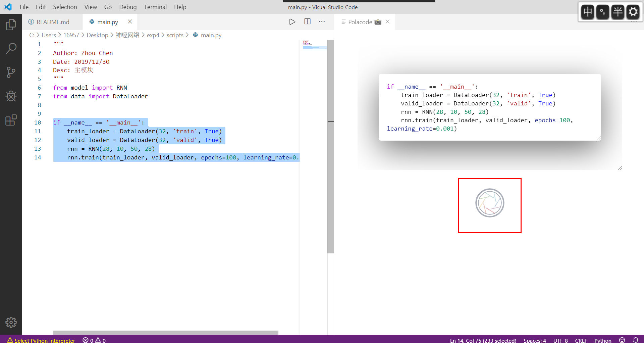Click exp4 in the breadcrumb path

153,35
